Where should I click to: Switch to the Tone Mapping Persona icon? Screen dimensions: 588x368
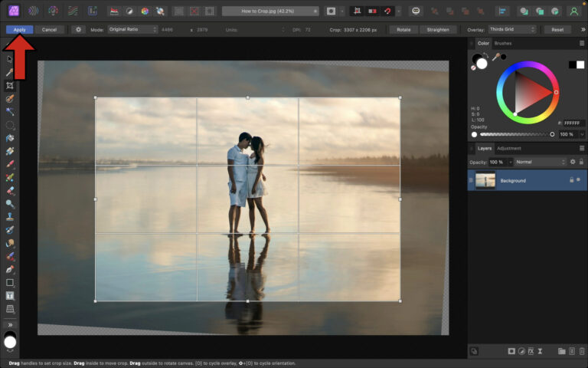coord(73,11)
